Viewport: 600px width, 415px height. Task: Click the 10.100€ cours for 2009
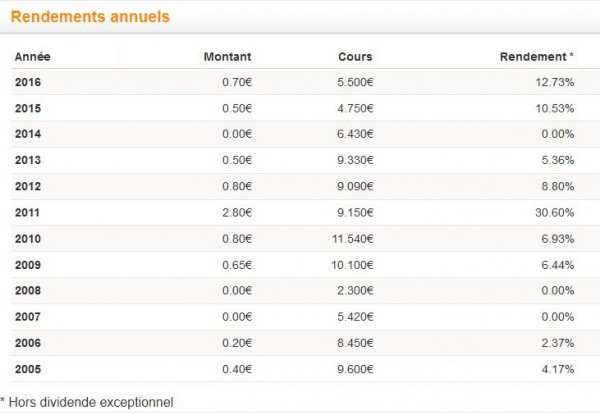[x=352, y=265]
